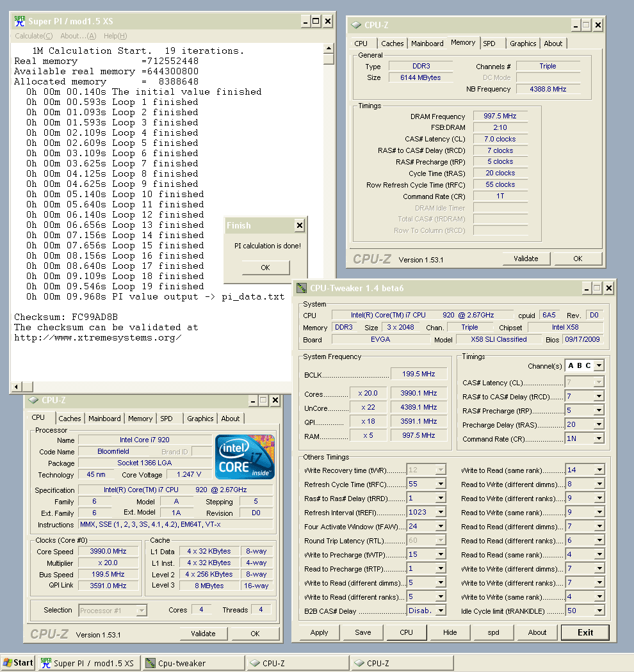Expand the Four Activate Window (tFAW) dropdown
Image resolution: width=634 pixels, height=672 pixels.
click(x=441, y=526)
